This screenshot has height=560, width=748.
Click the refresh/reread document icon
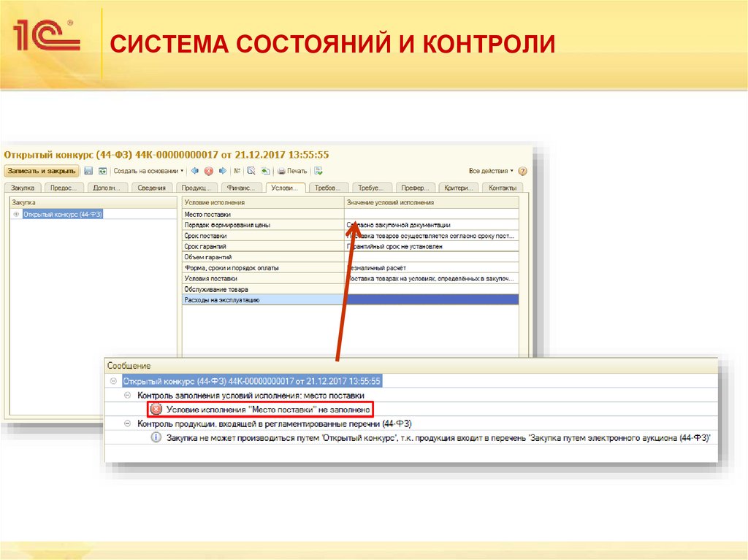[x=104, y=170]
